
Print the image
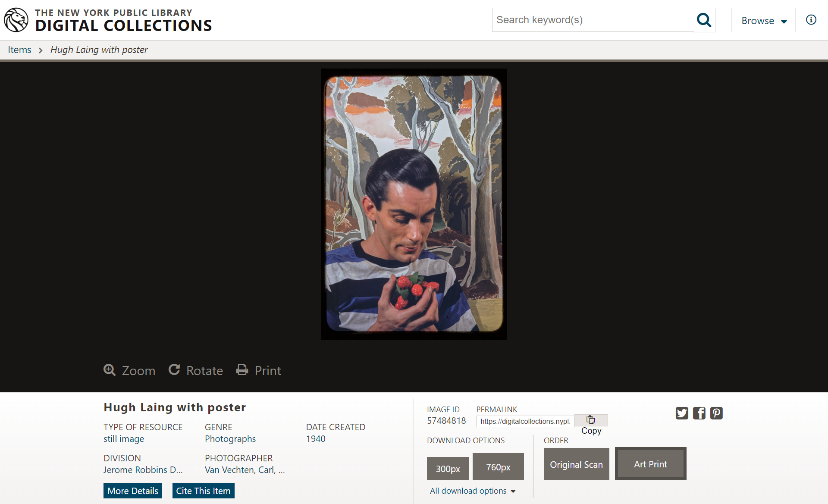259,370
